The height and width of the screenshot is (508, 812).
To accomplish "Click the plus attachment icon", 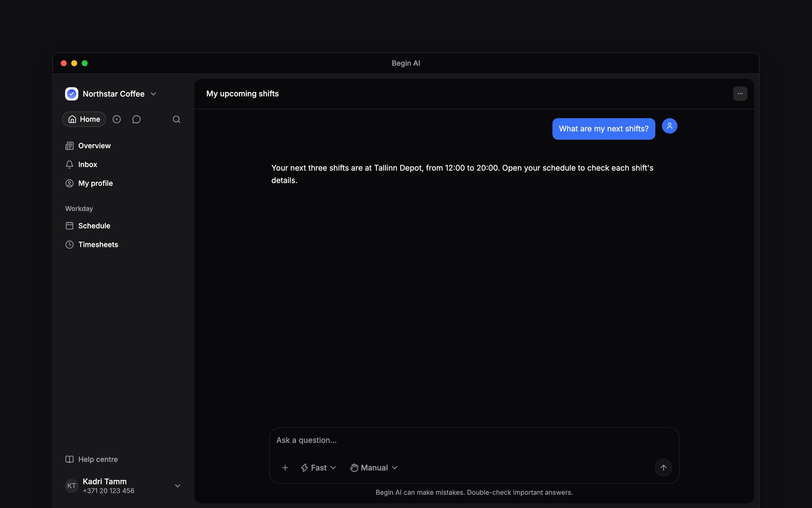I will pos(285,468).
